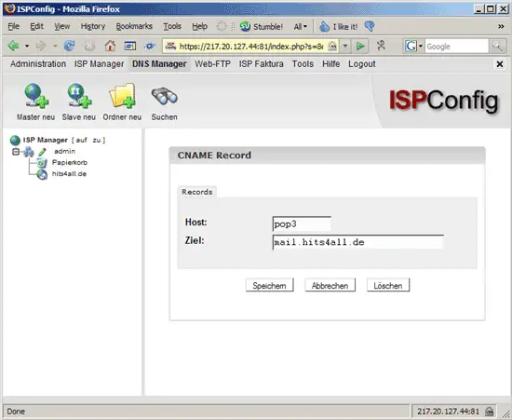Click the pencil edit icon beside admin

tap(42, 152)
